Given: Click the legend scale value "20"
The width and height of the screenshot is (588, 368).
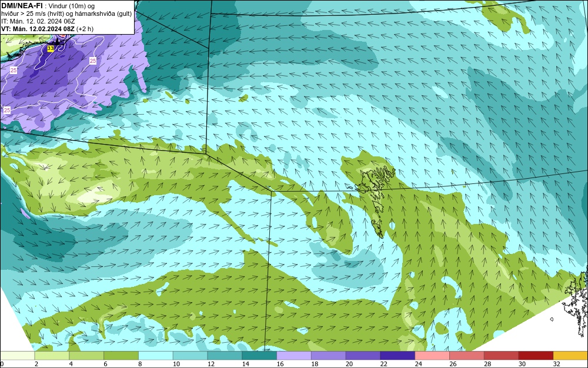Looking at the screenshot, I should (x=349, y=364).
